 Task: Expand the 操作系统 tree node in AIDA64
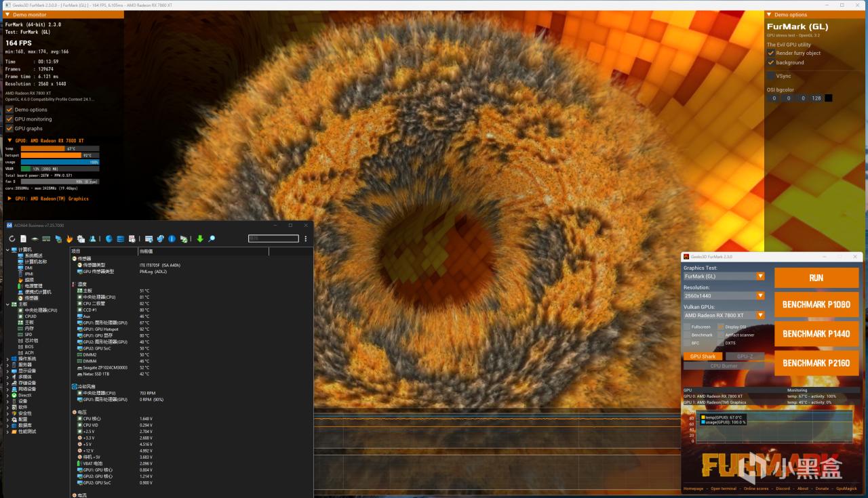click(x=7, y=359)
